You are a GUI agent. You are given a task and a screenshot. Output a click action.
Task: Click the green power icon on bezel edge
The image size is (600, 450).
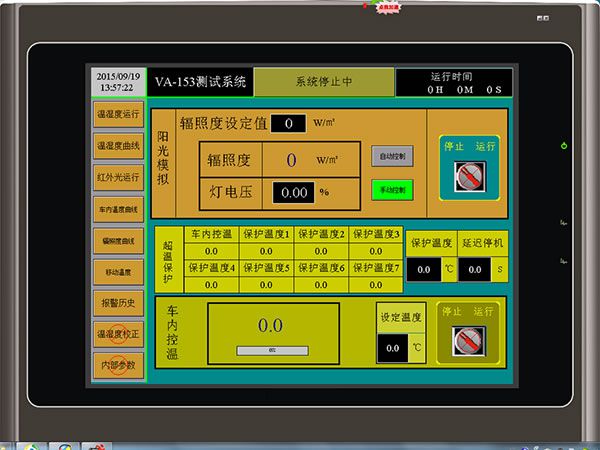[564, 145]
